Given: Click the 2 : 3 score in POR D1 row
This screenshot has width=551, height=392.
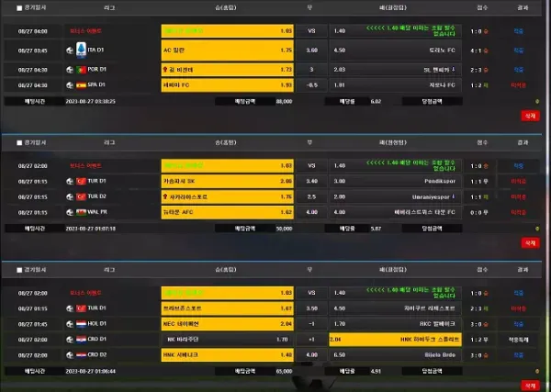Looking at the screenshot, I should 476,71.
